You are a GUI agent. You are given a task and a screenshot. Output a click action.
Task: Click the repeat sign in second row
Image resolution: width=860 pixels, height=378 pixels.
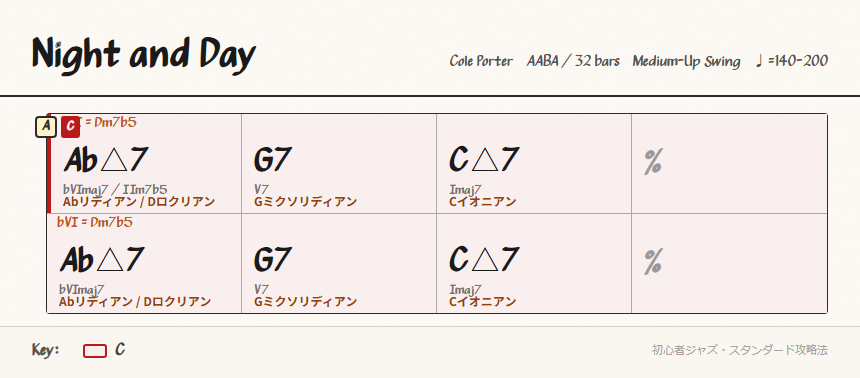point(653,262)
